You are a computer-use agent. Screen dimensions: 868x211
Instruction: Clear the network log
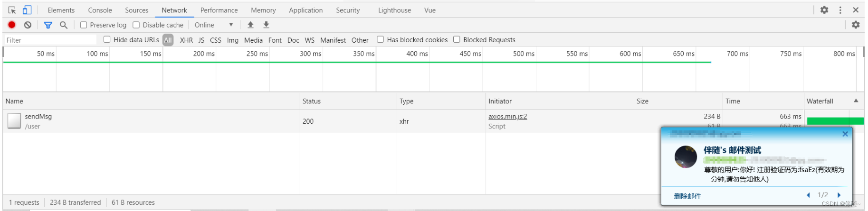tap(28, 25)
